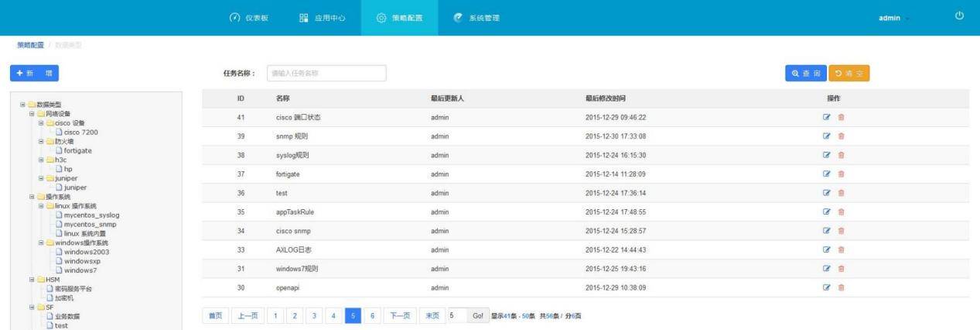The height and width of the screenshot is (330, 980).
Task: Delete the snmp 规则 row
Action: 842,136
